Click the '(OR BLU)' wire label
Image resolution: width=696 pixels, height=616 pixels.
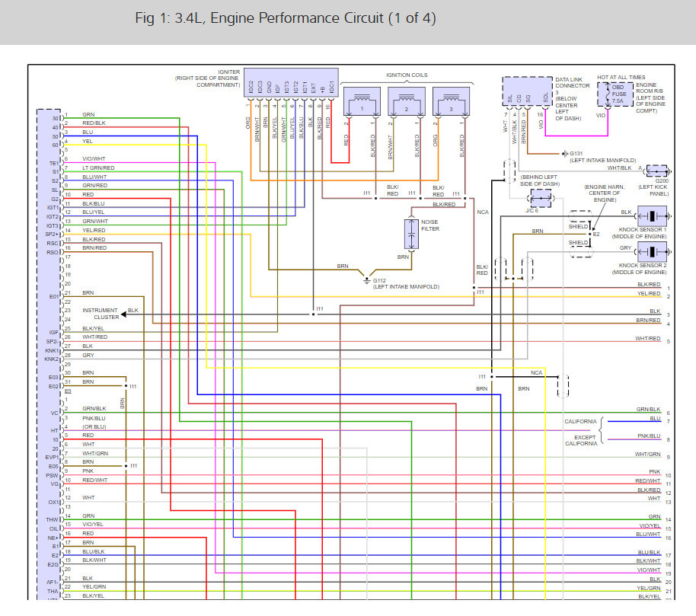pyautogui.click(x=94, y=427)
